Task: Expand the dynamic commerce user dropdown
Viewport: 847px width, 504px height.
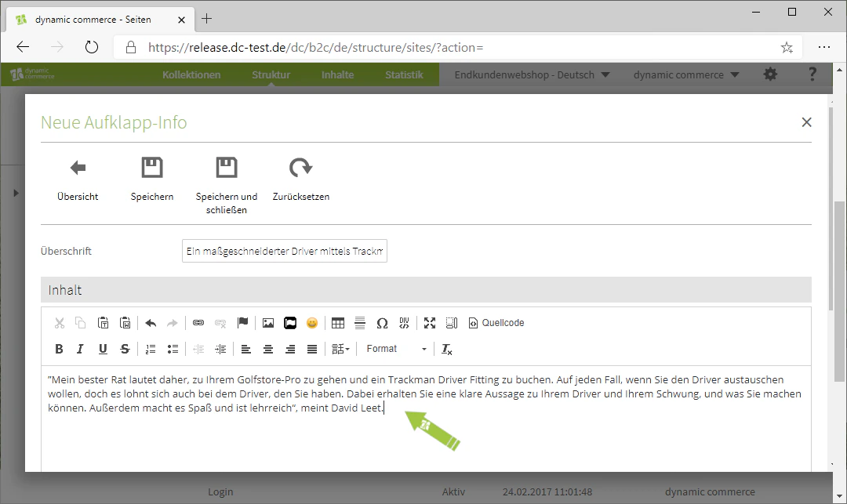Action: 686,74
